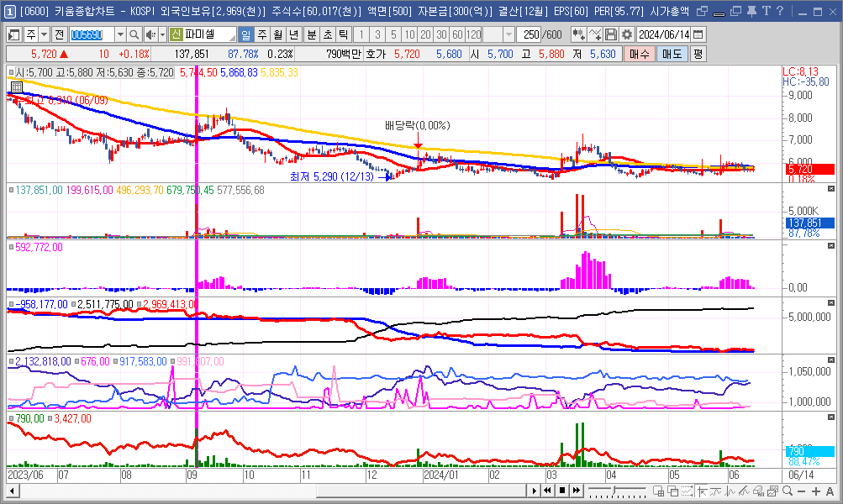Viewport: 843px width, 504px height.
Task: Click the pin window icon in title bar
Action: point(751,11)
